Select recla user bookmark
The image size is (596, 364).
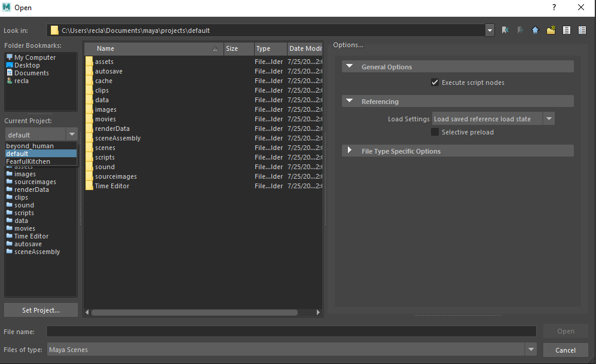click(17, 81)
